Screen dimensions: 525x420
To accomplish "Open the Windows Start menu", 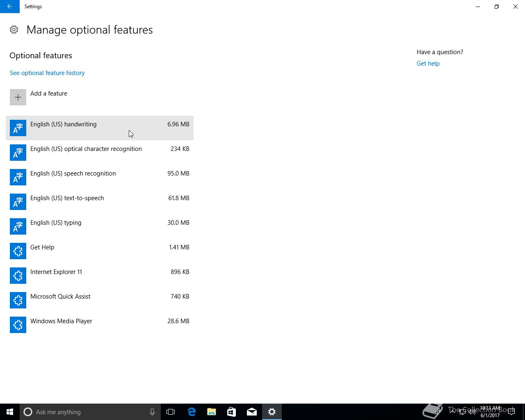I will pos(10,412).
